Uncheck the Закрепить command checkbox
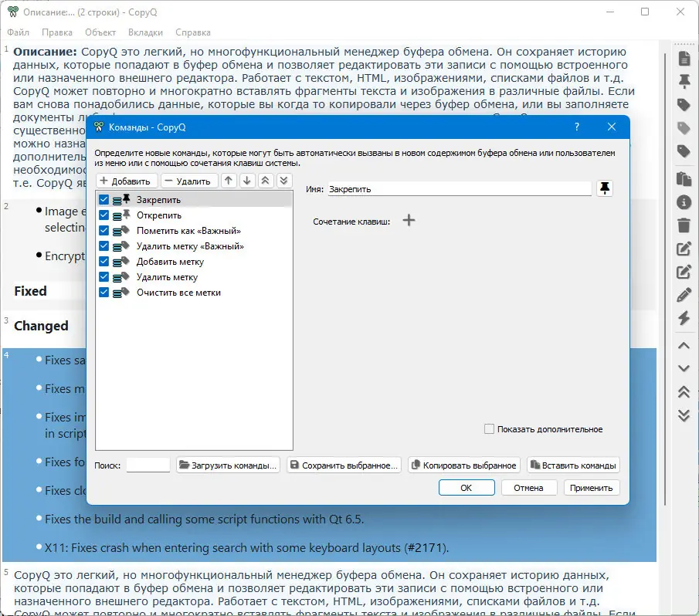 [x=103, y=199]
